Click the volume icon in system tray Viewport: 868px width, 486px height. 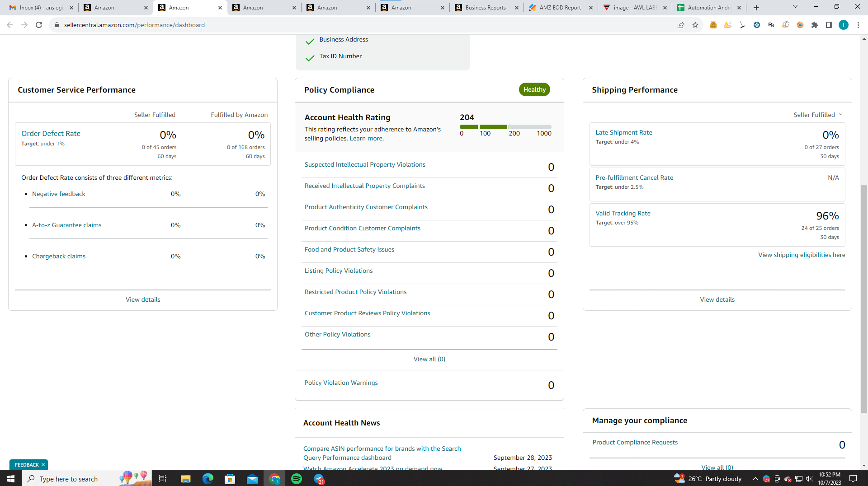tap(809, 479)
